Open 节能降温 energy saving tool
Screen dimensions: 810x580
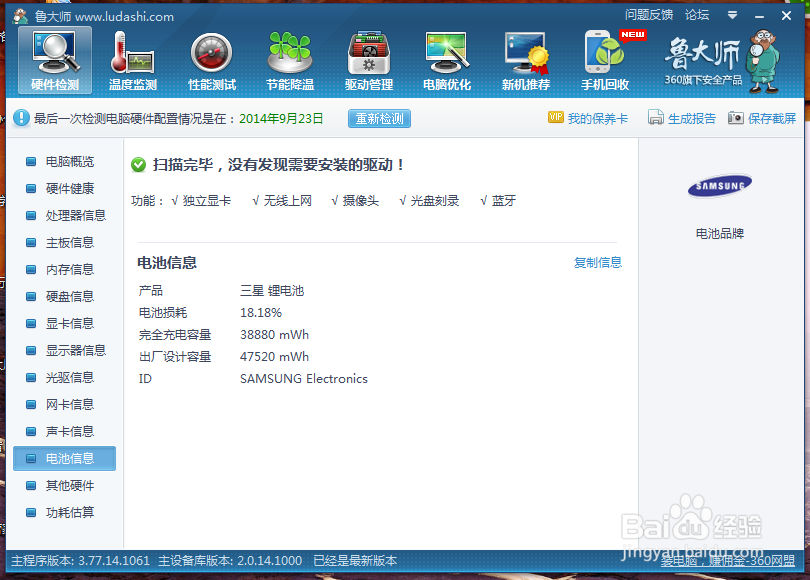tap(290, 60)
